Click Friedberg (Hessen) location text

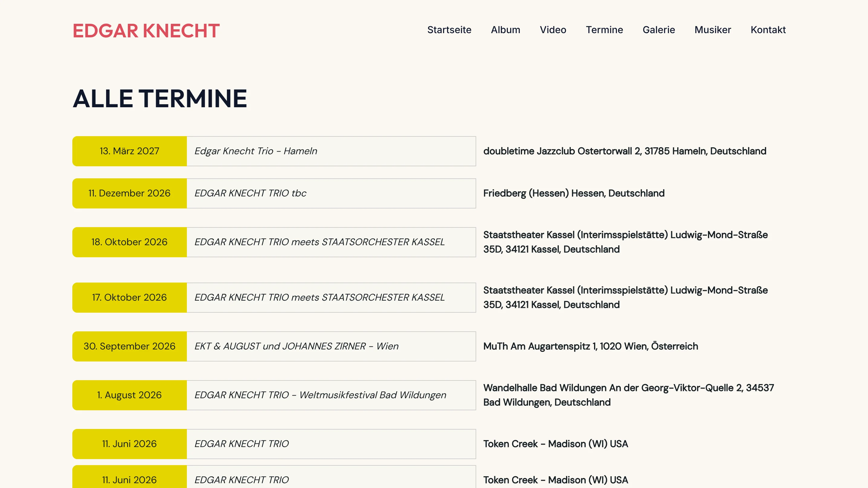tap(574, 193)
